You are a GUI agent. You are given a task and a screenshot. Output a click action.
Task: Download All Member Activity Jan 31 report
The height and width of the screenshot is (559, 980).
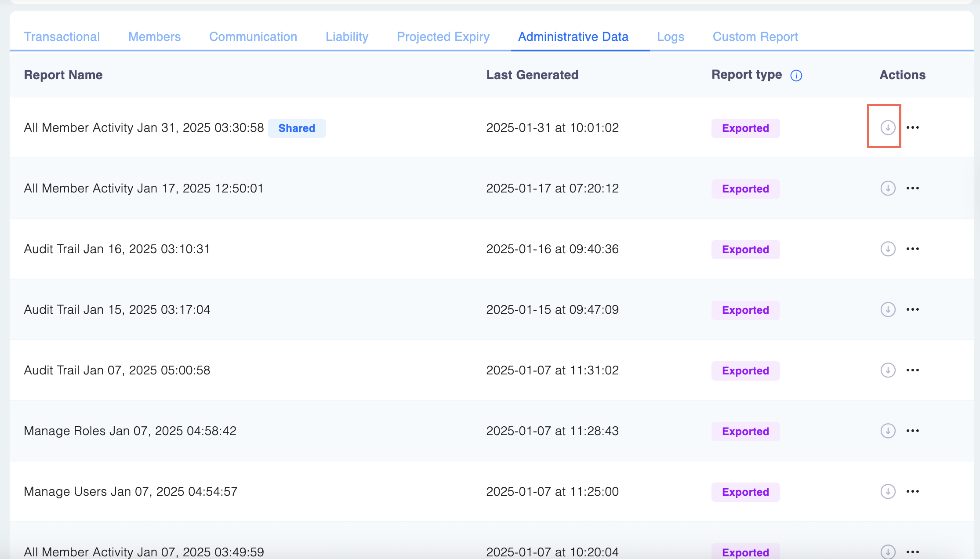pos(888,127)
